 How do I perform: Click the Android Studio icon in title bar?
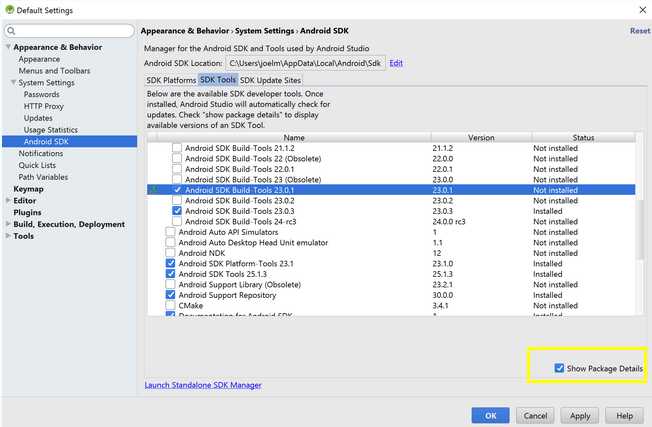[9, 10]
